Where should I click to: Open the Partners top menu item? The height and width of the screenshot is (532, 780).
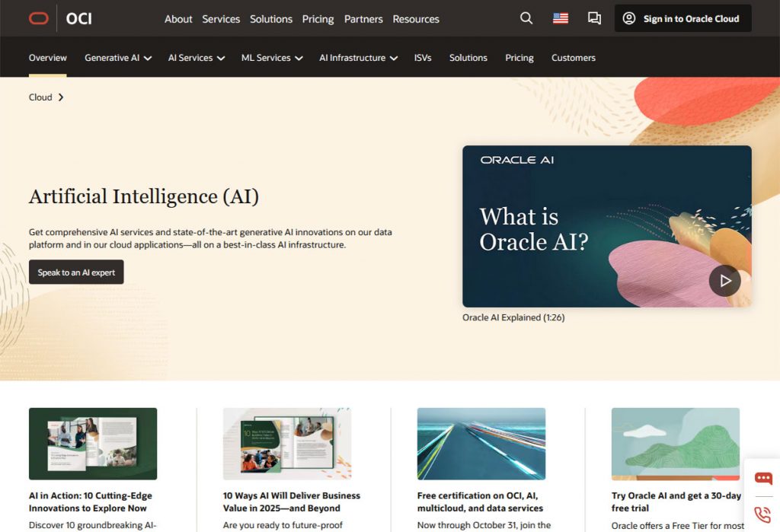pyautogui.click(x=363, y=19)
